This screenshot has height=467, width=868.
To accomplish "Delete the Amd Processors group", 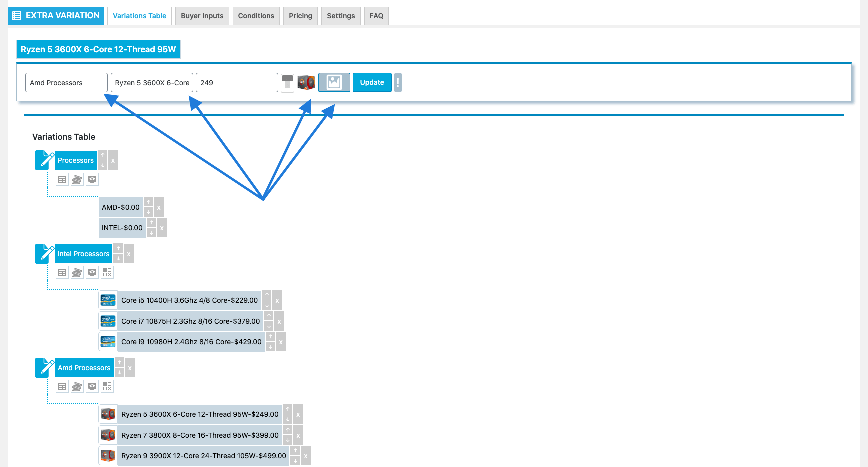I will click(x=130, y=368).
